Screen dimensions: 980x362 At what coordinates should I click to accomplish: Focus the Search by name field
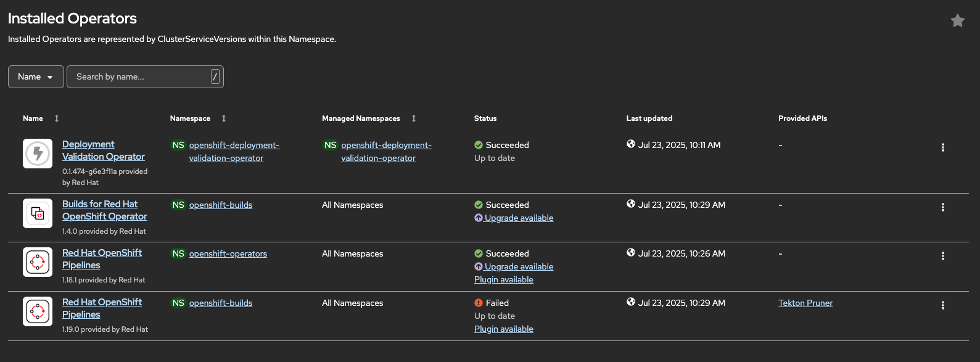[x=142, y=77]
